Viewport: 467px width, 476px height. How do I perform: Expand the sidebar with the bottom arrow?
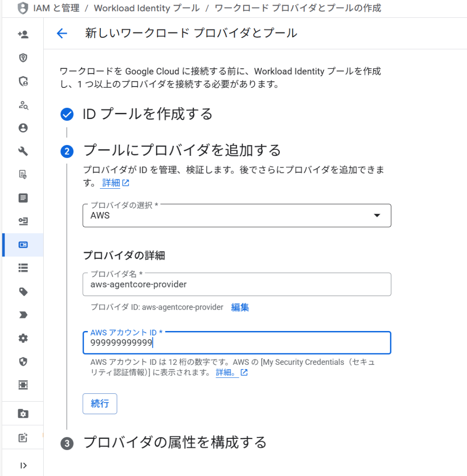click(23, 465)
